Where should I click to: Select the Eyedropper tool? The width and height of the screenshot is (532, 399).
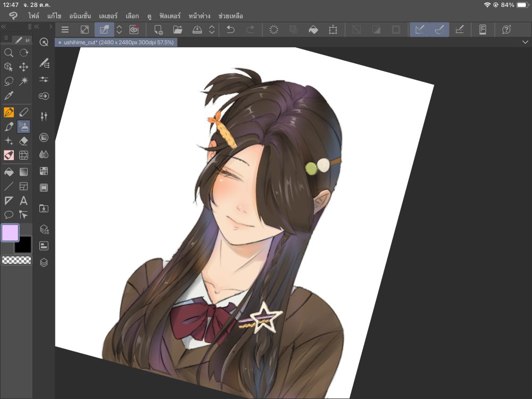9,95
